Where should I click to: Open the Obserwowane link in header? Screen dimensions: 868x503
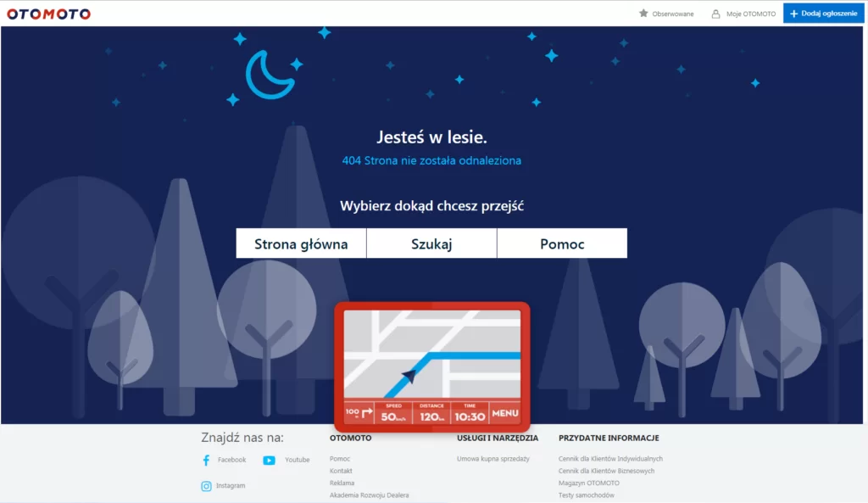coord(672,14)
